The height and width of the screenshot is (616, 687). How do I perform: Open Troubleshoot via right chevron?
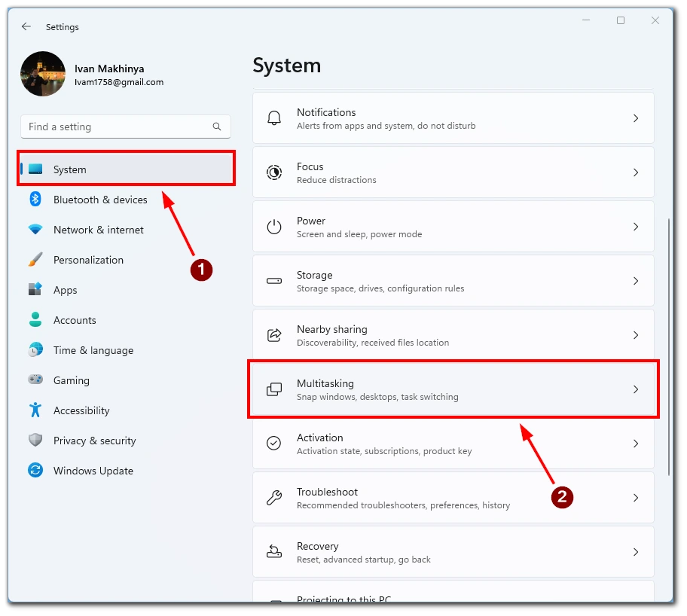636,498
